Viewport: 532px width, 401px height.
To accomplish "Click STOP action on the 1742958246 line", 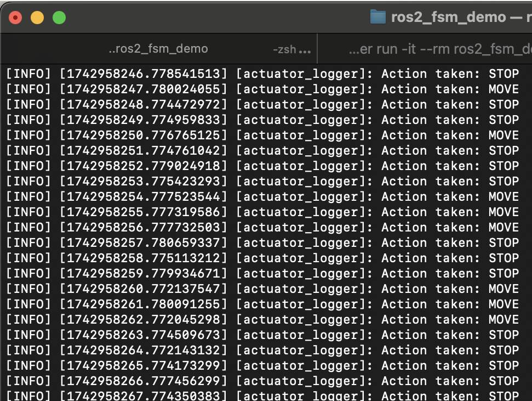I will click(504, 74).
